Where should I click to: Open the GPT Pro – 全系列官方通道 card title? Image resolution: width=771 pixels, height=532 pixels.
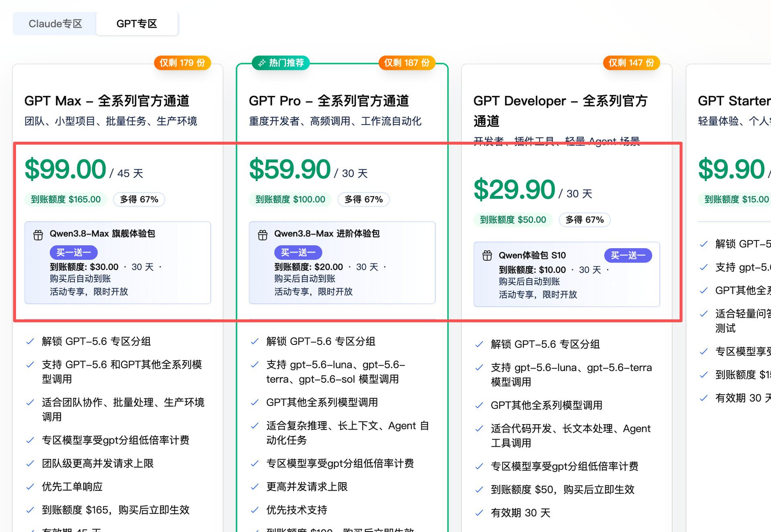[x=329, y=101]
